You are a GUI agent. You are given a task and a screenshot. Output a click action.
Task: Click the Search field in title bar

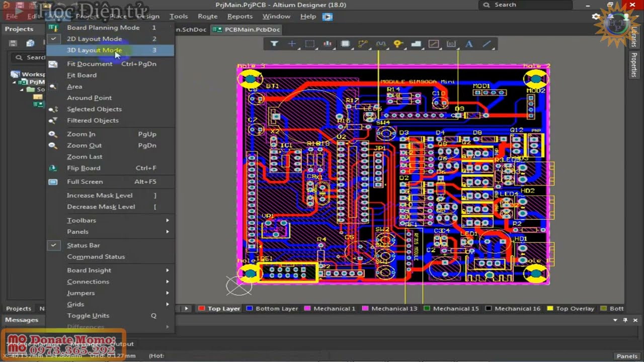point(525,5)
